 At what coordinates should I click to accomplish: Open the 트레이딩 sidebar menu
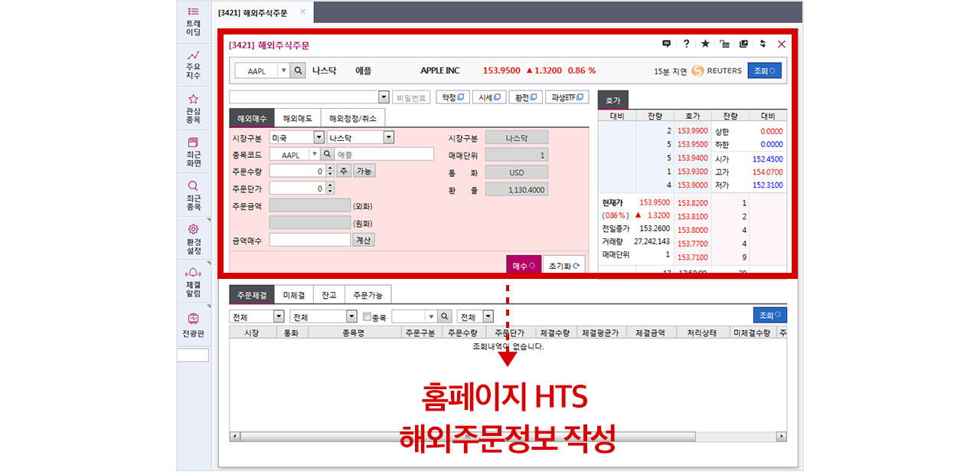click(x=193, y=22)
